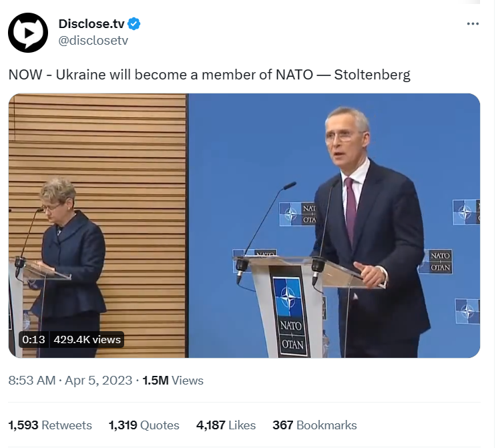Open the three-dot more options menu
The height and width of the screenshot is (448, 496).
[x=473, y=24]
